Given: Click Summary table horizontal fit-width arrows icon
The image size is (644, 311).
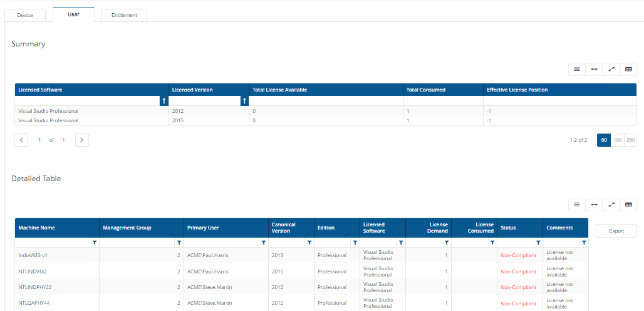Looking at the screenshot, I should (x=594, y=70).
